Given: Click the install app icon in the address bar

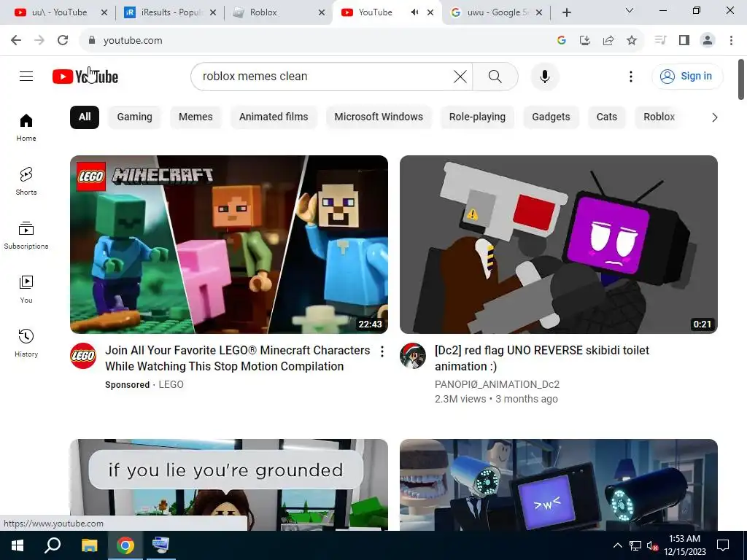Looking at the screenshot, I should point(585,41).
